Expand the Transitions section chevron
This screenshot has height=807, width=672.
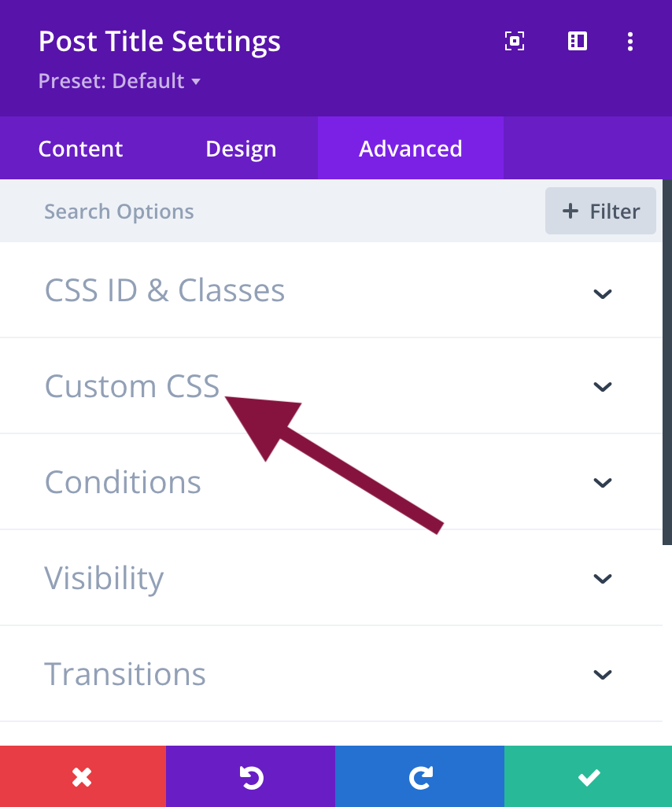(602, 674)
